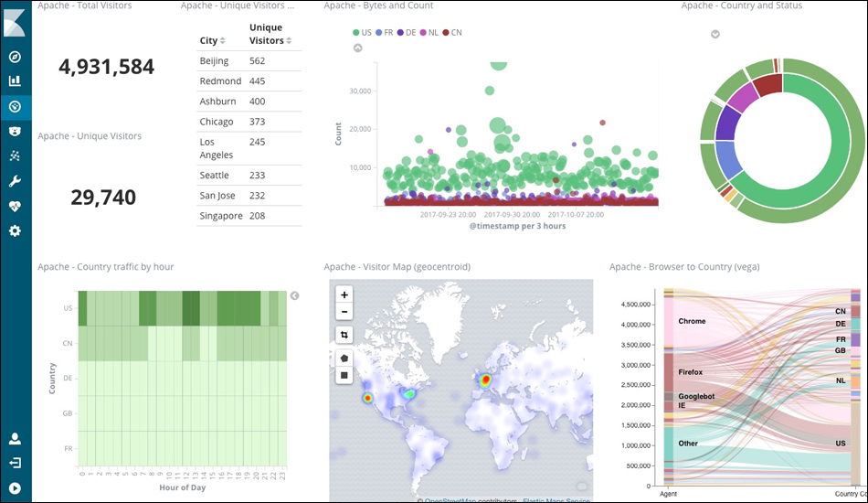Click the US row label in heatmap
The height and width of the screenshot is (503, 868).
[68, 308]
